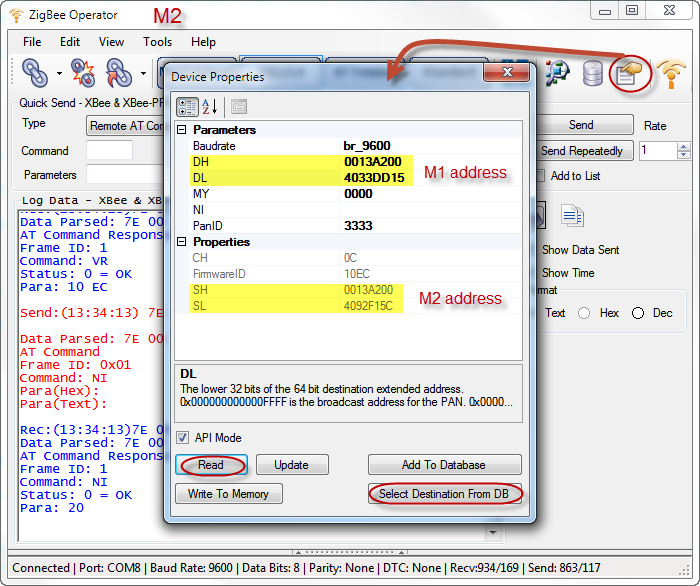Maximize the ZigBee Operator window
700x586 pixels.
pyautogui.click(x=632, y=11)
